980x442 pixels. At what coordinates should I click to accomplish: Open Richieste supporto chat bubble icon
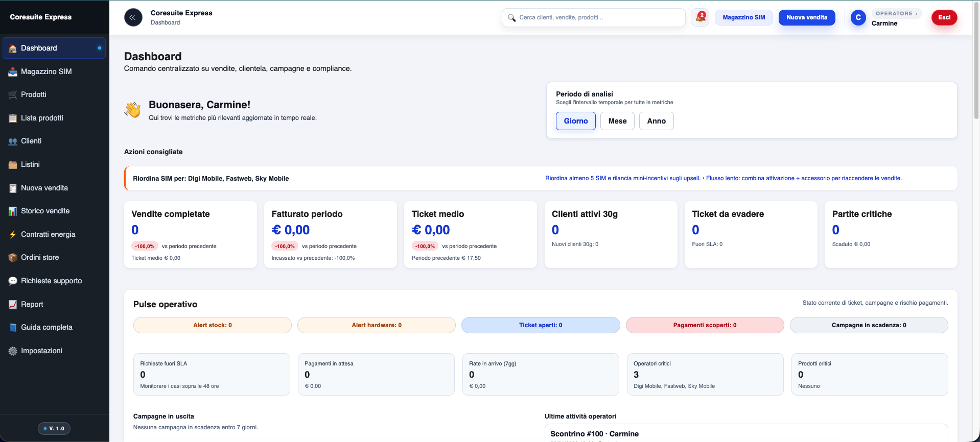(x=13, y=281)
